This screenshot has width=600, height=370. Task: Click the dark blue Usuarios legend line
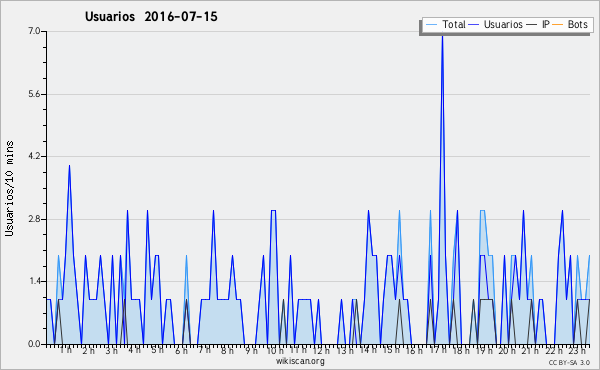coord(474,25)
